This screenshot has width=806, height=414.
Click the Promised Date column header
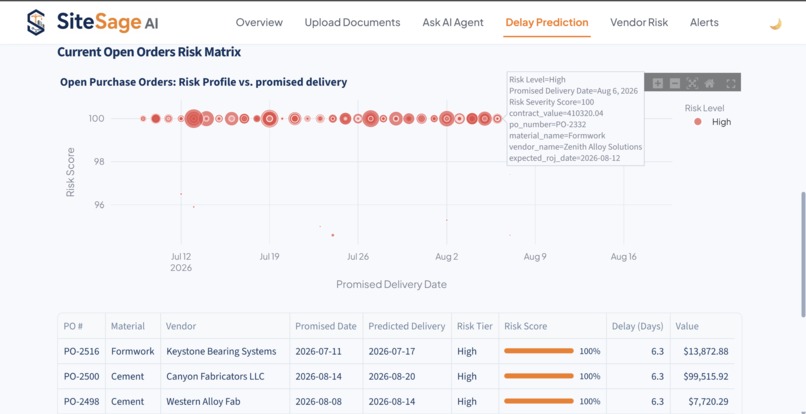coord(326,326)
